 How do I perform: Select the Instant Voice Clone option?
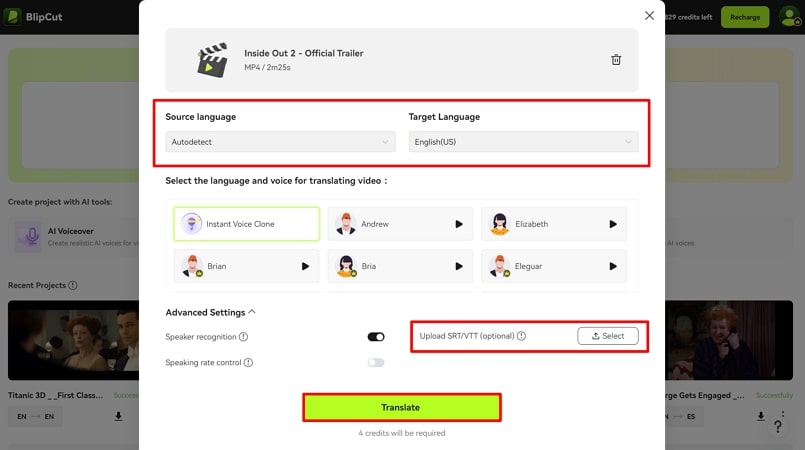pyautogui.click(x=246, y=224)
